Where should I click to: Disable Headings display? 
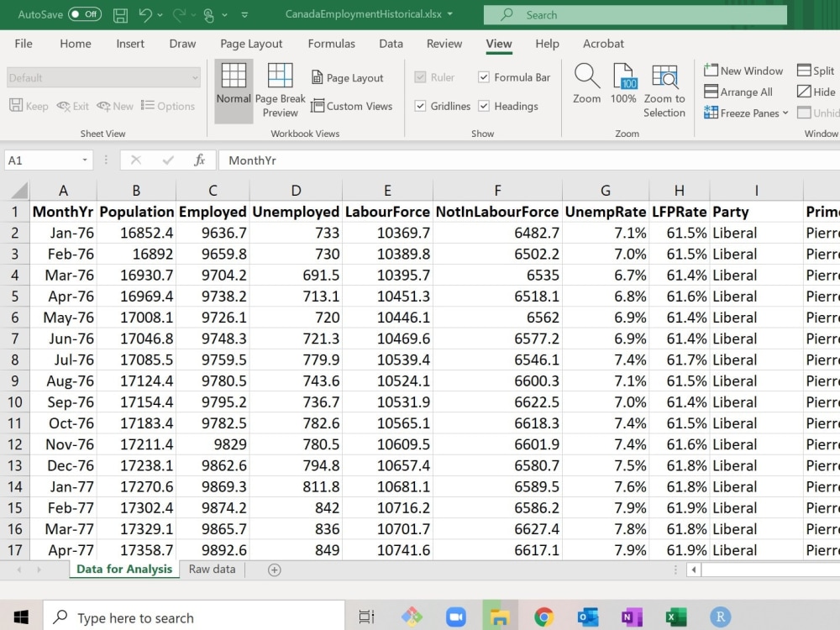pyautogui.click(x=485, y=106)
